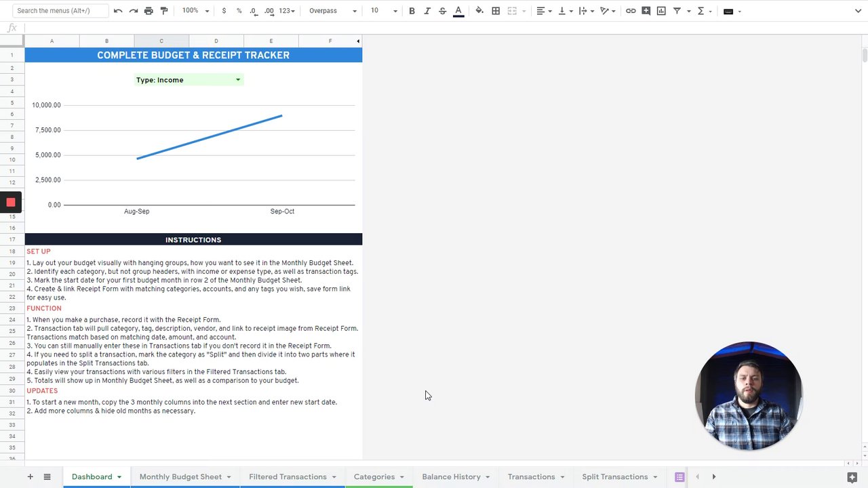Screen dimensions: 868x488
Task: Open the vertical align dropdown
Action: [x=564, y=11]
